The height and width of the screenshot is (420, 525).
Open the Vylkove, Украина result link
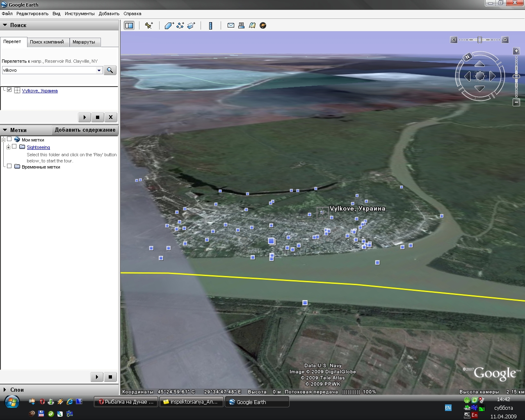click(x=40, y=91)
